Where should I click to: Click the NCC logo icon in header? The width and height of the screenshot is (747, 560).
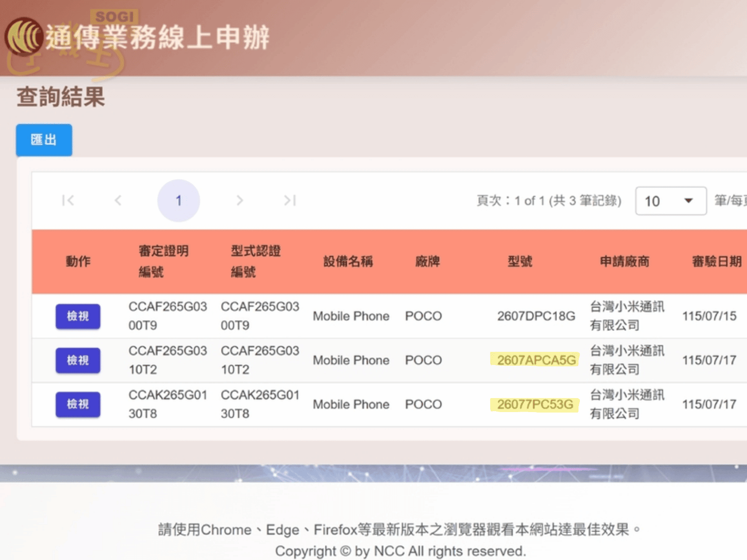(x=24, y=36)
